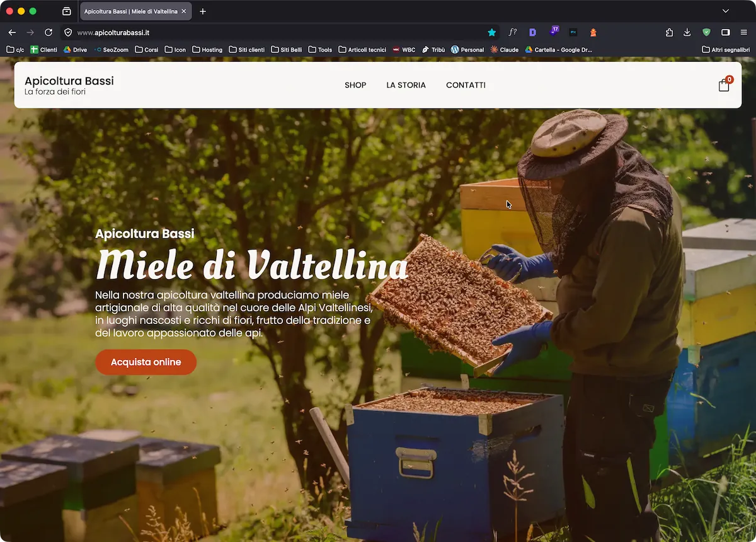Open the Articoli tecnici bookmarks folder

pos(362,50)
